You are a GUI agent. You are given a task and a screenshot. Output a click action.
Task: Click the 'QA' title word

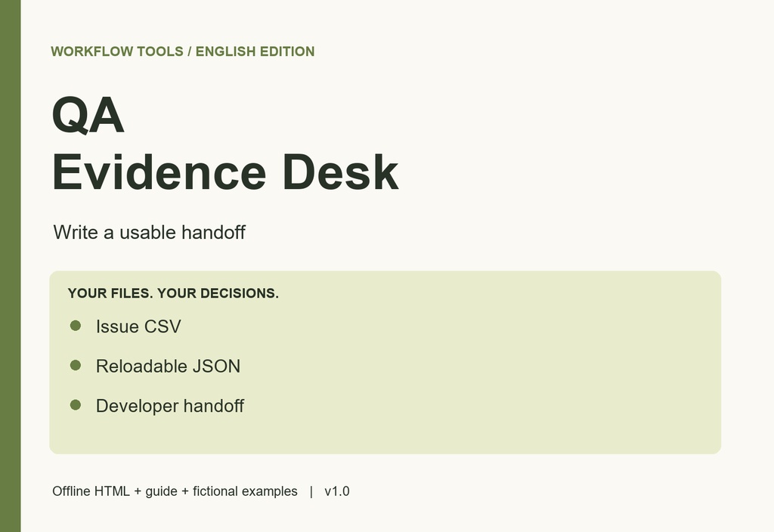click(88, 115)
